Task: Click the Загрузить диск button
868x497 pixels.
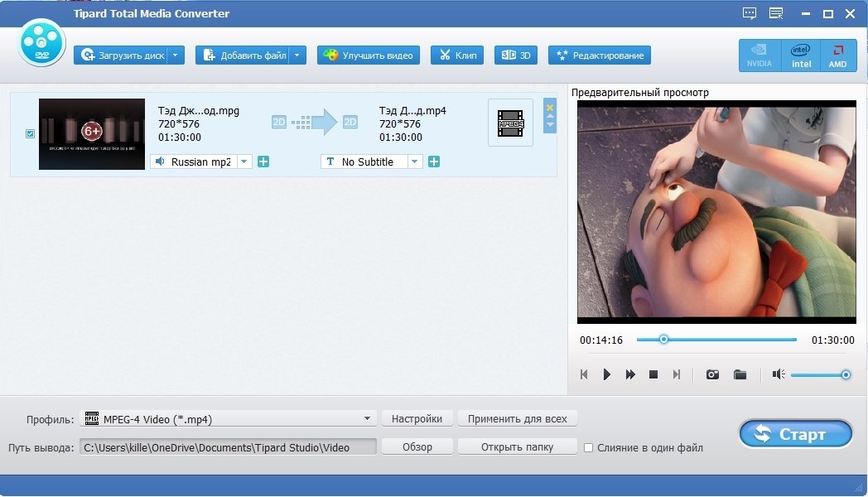Action: (121, 55)
